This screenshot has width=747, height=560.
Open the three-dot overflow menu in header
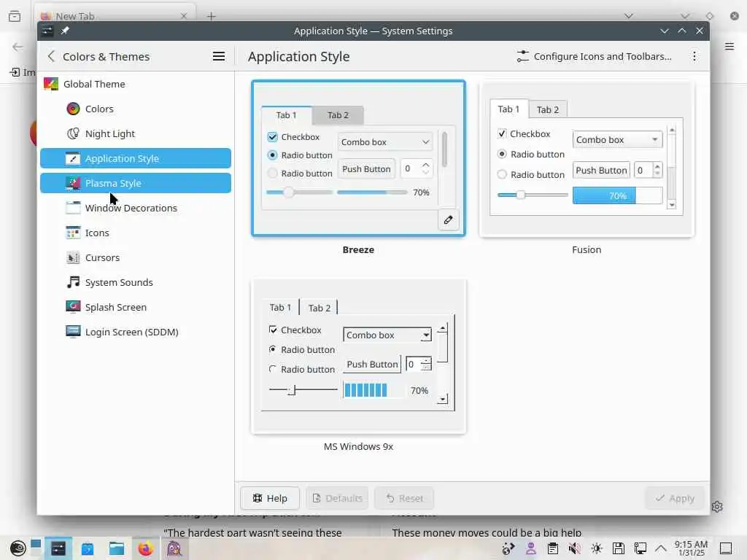click(694, 56)
